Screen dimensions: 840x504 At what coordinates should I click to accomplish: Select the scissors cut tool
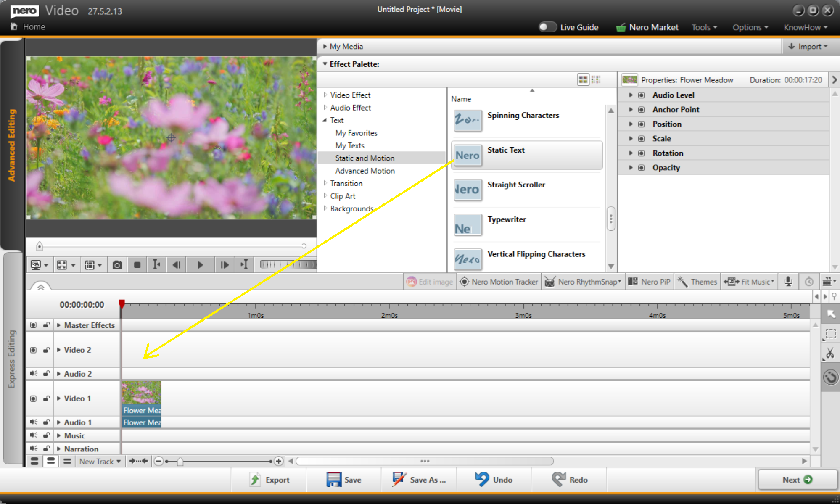point(830,354)
